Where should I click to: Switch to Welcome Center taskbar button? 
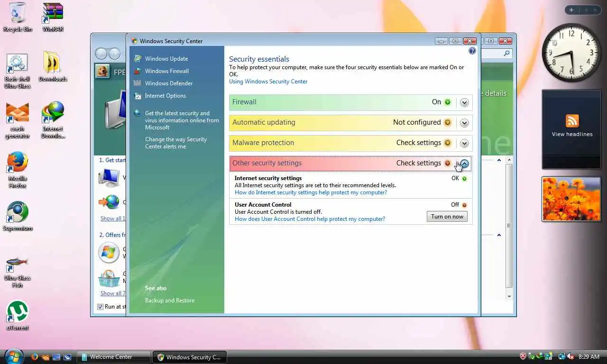(114, 357)
